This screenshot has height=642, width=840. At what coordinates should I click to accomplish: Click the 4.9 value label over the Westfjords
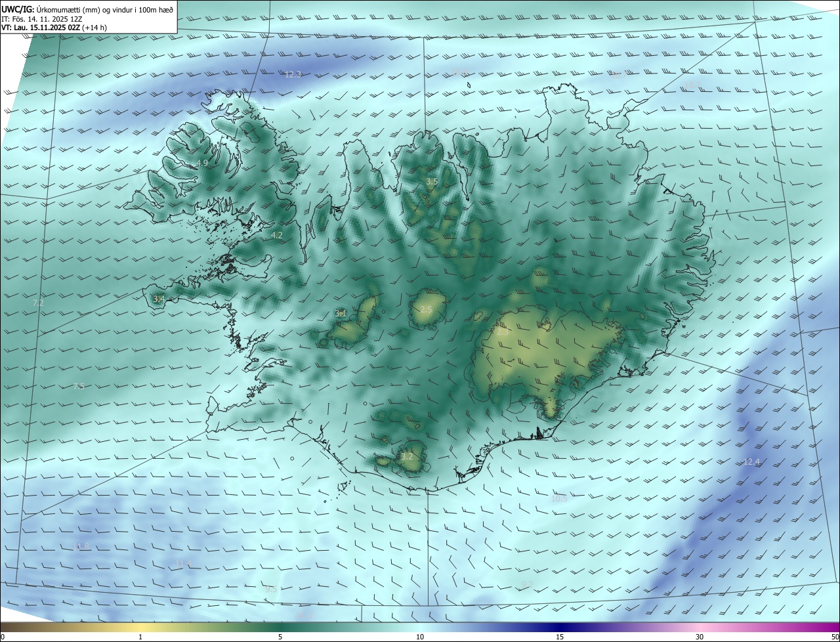point(202,163)
